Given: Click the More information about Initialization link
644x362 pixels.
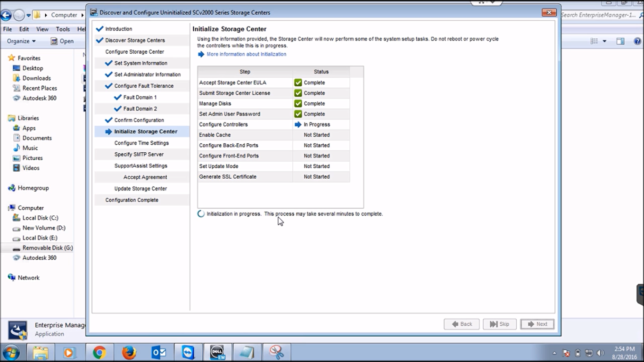Looking at the screenshot, I should [247, 54].
